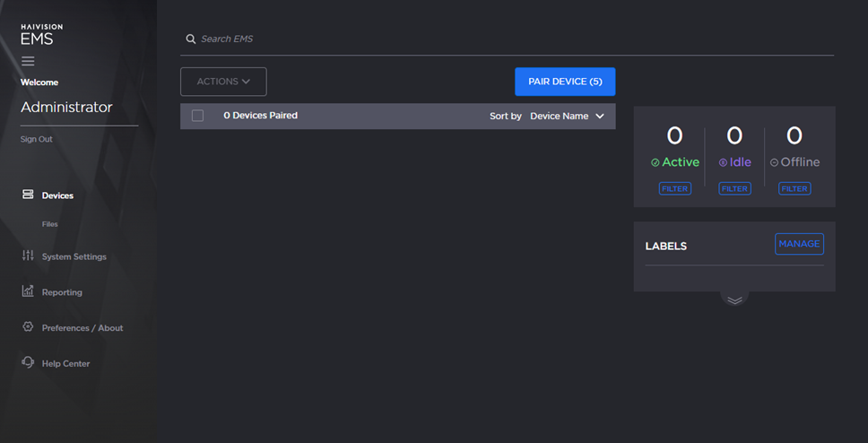Filter devices by Active status
Screen dimensions: 868x443
coord(675,188)
